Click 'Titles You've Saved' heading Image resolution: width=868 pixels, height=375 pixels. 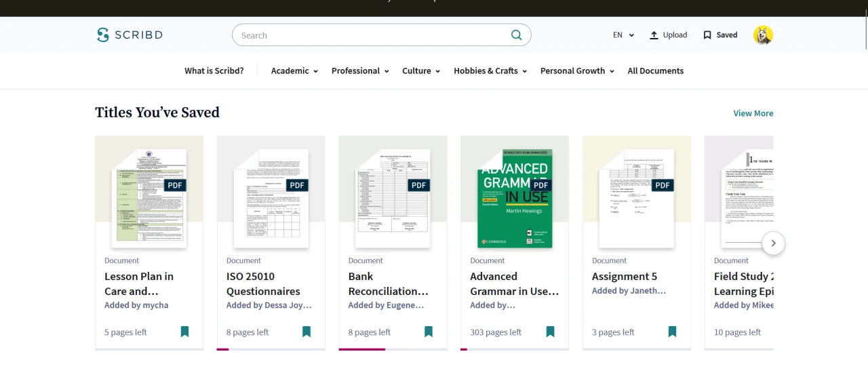pos(157,113)
